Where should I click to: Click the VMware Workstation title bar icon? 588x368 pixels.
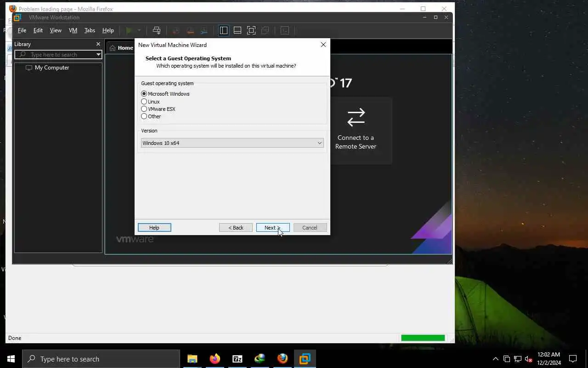coord(17,17)
